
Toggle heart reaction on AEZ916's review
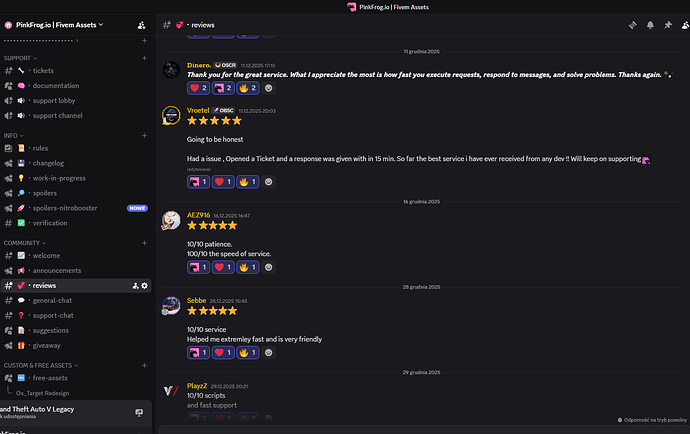[224, 267]
